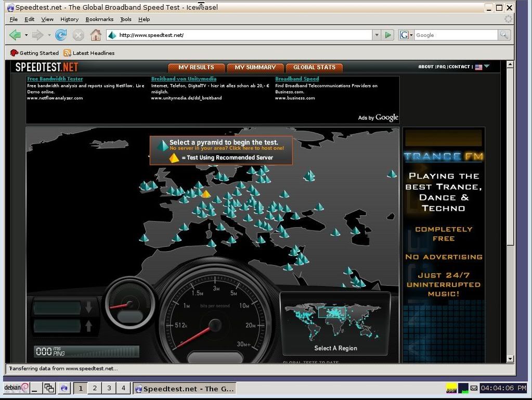
Task: Switch to workspace 1
Action: click(x=81, y=388)
